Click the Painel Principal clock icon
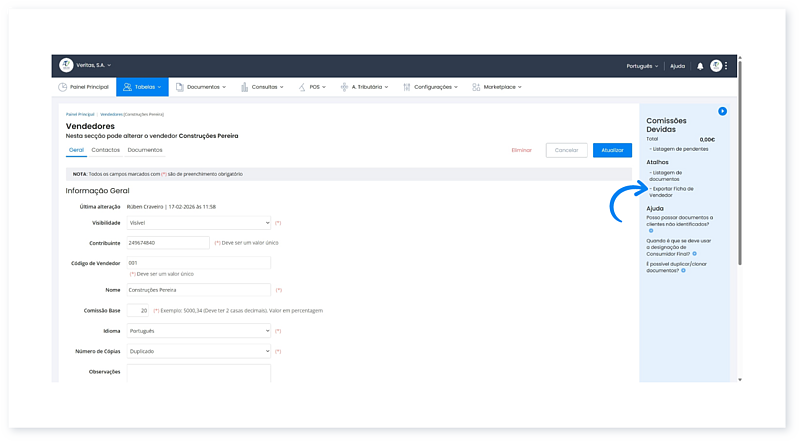Viewport: 800px width, 442px height. [x=62, y=87]
